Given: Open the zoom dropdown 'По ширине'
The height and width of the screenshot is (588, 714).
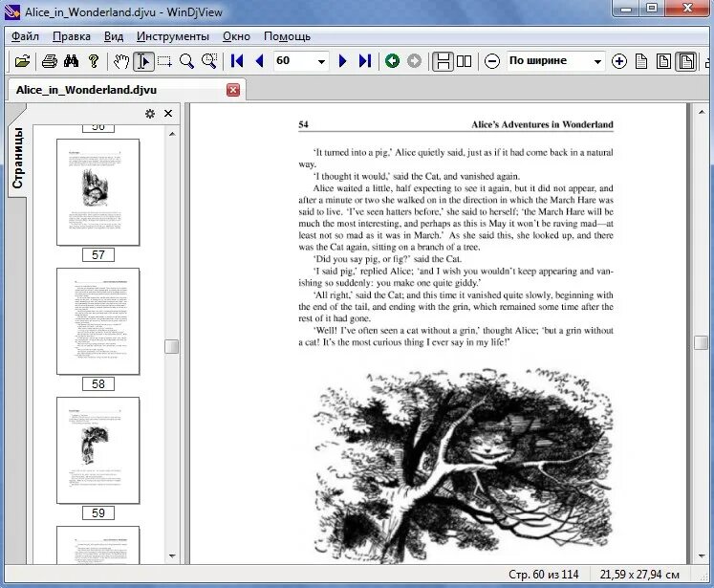Looking at the screenshot, I should 597,61.
